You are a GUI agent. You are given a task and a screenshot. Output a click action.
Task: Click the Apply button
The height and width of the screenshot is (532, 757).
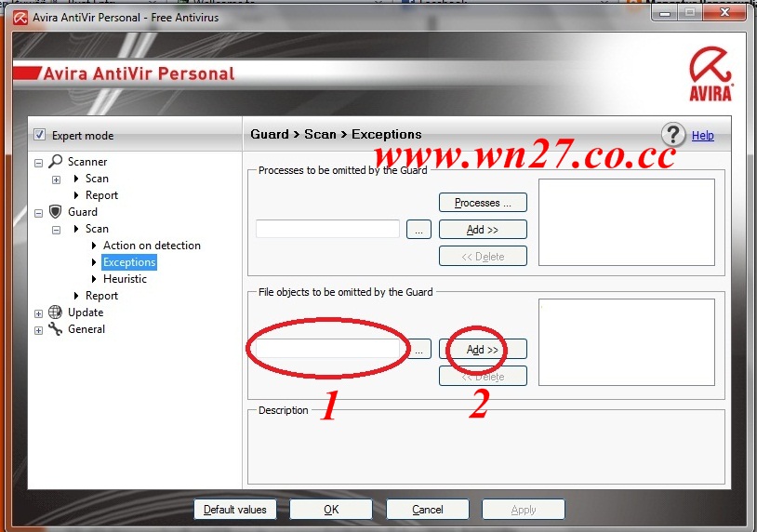point(524,510)
